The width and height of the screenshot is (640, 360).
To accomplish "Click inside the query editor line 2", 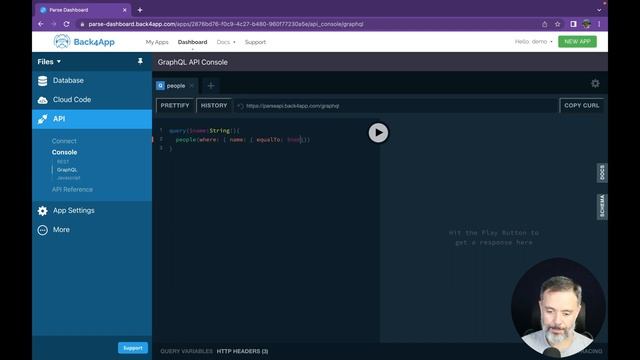I will (242, 140).
